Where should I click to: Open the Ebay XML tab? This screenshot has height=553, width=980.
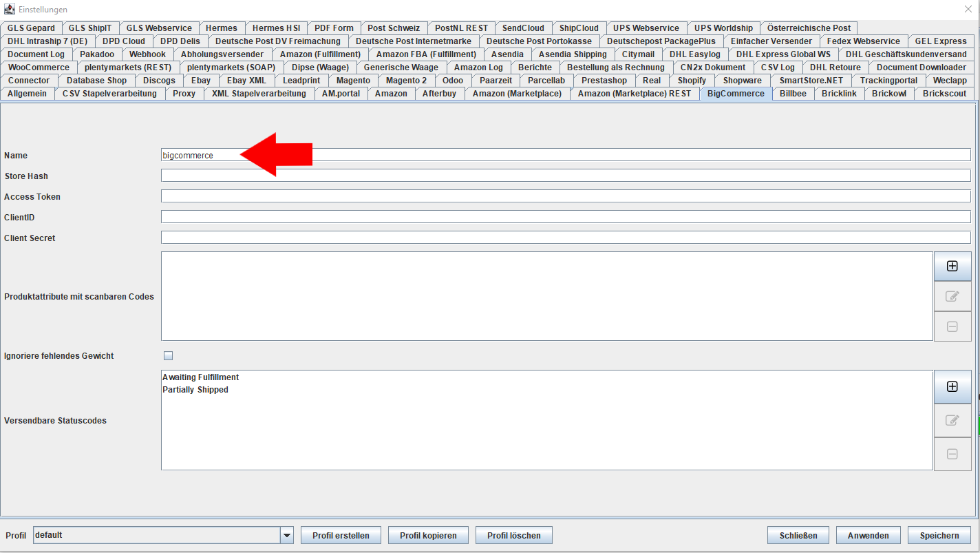[246, 81]
